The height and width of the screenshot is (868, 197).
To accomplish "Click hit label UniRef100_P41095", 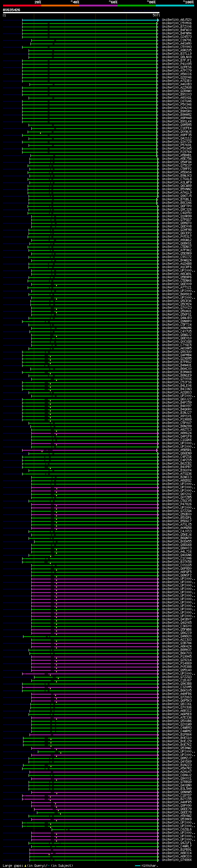I will 177,64.
